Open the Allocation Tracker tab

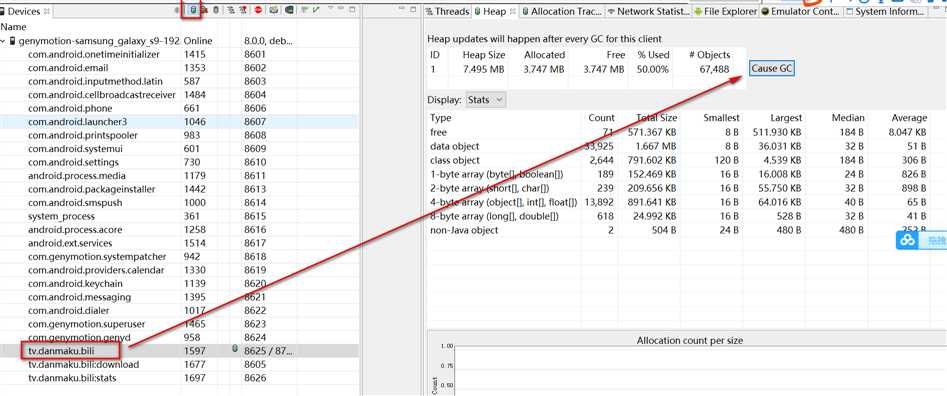point(562,11)
